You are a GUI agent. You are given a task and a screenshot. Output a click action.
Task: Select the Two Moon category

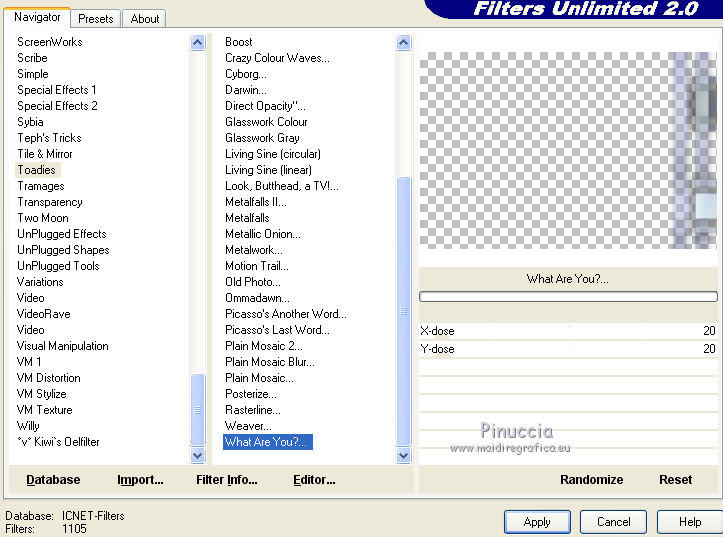[43, 218]
